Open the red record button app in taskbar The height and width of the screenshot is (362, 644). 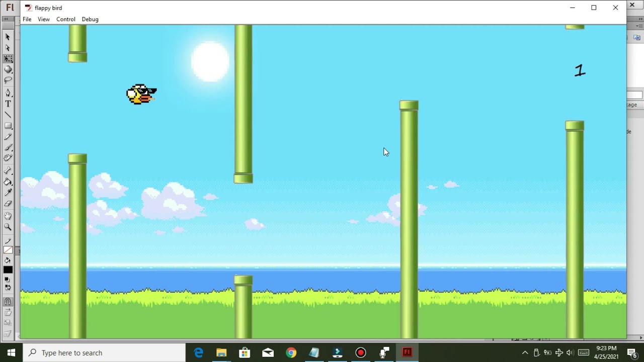tap(361, 352)
